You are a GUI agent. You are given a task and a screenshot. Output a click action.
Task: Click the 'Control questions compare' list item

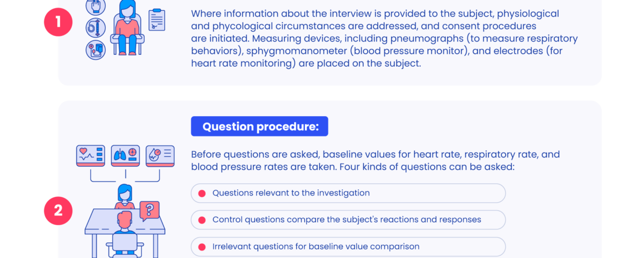click(x=348, y=220)
